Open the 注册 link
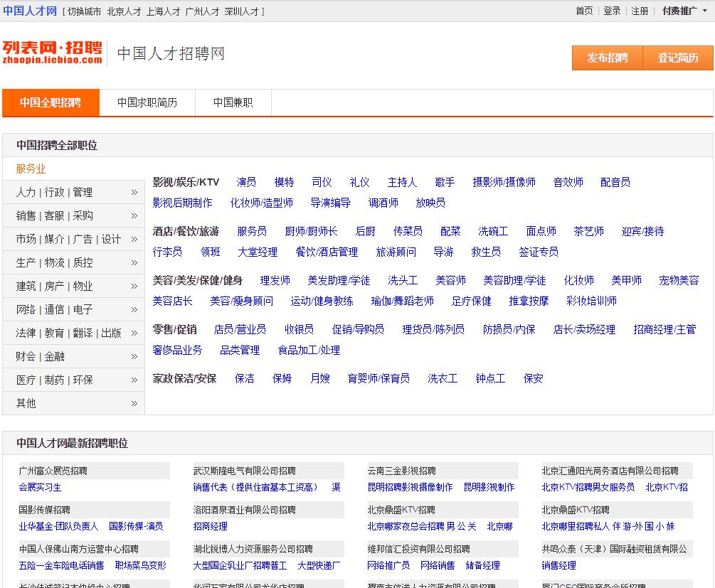 tap(640, 11)
